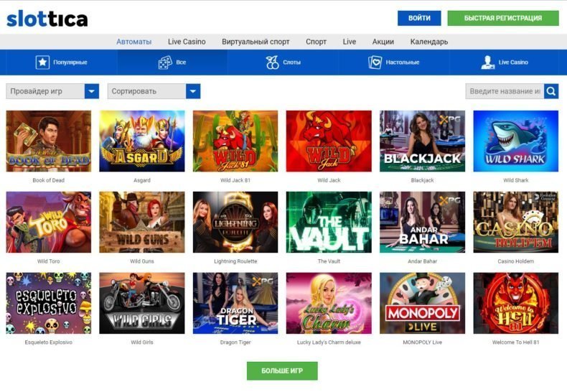Select the Календарь menu item
567x392 pixels.
pyautogui.click(x=429, y=42)
